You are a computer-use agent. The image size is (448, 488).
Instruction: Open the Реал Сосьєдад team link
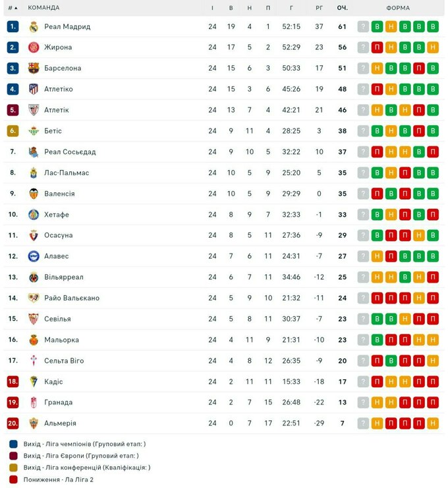click(x=70, y=152)
